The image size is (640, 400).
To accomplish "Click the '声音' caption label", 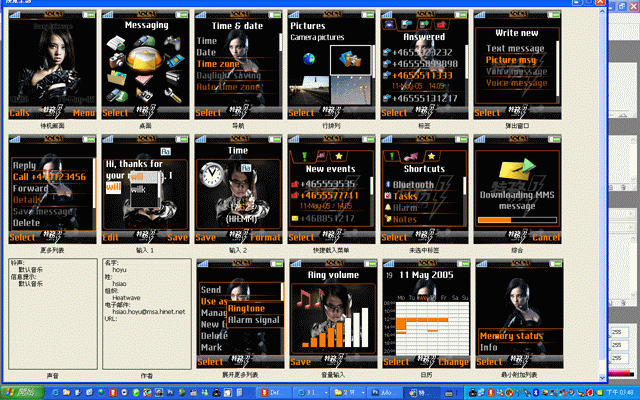I will [53, 376].
